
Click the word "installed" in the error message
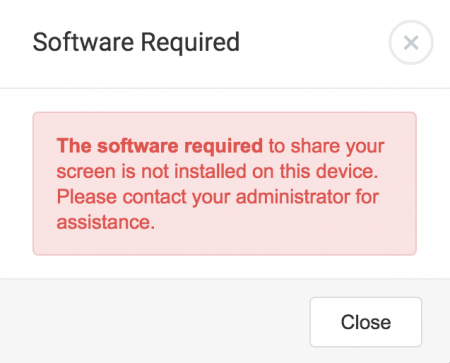pyautogui.click(x=211, y=171)
